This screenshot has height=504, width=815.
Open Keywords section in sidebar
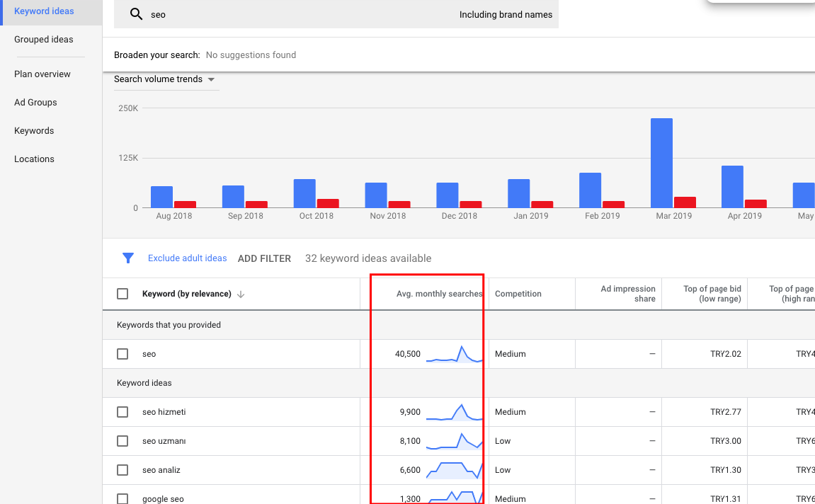34,131
